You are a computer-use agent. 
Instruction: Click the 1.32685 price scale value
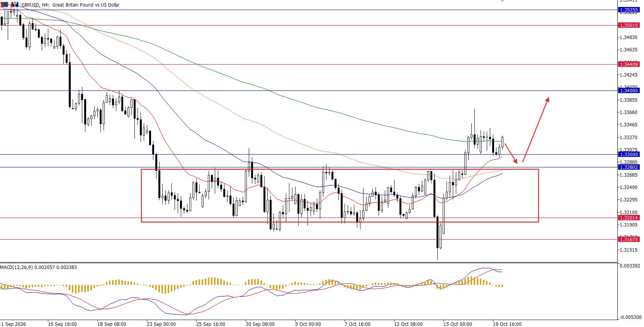click(628, 175)
